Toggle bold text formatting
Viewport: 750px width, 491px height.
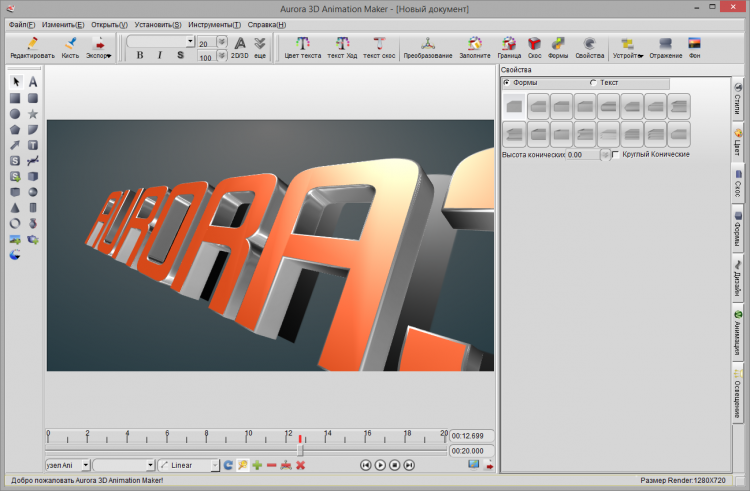[139, 56]
